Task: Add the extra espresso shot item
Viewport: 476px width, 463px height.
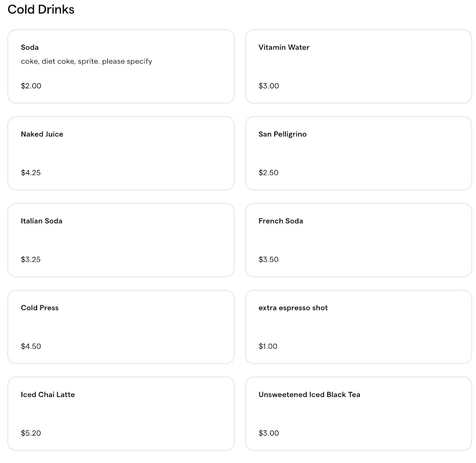Action: 358,327
